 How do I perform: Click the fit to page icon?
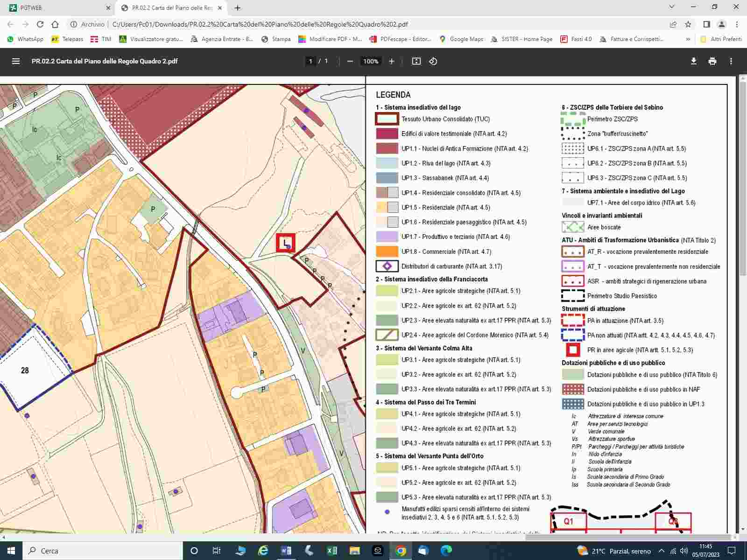pos(416,61)
